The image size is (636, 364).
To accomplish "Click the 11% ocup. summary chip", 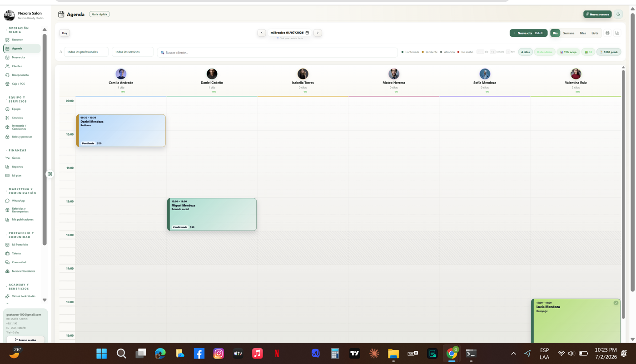I will [x=568, y=52].
